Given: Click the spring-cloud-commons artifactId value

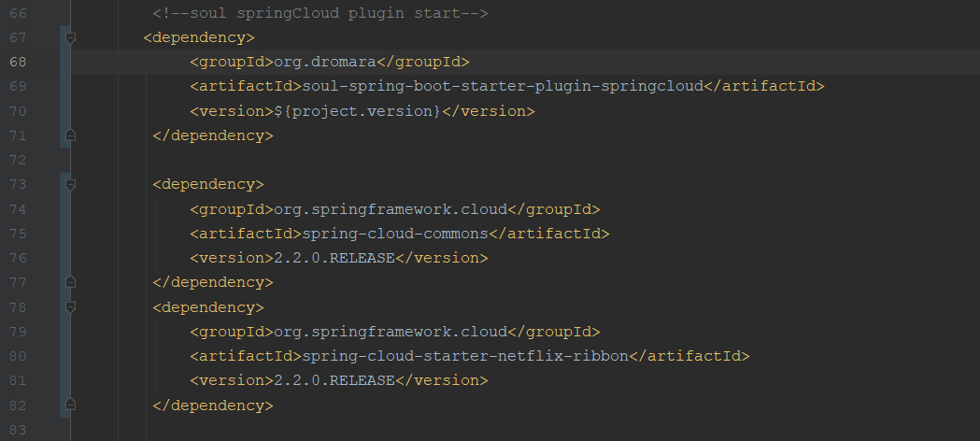Looking at the screenshot, I should 395,234.
